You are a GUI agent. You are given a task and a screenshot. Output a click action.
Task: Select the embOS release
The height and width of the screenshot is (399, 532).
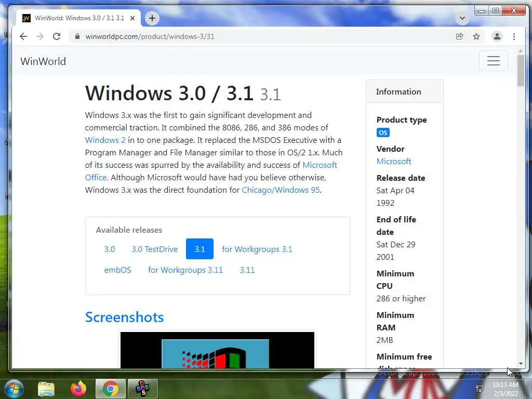coord(117,270)
